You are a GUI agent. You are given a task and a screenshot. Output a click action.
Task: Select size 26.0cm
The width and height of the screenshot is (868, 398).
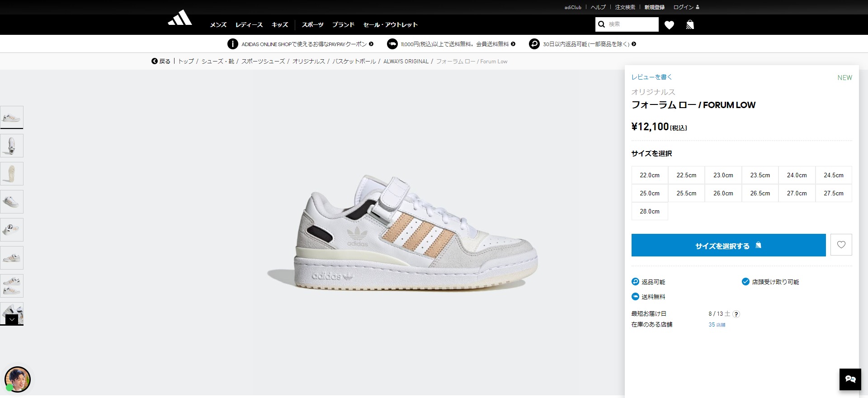723,193
